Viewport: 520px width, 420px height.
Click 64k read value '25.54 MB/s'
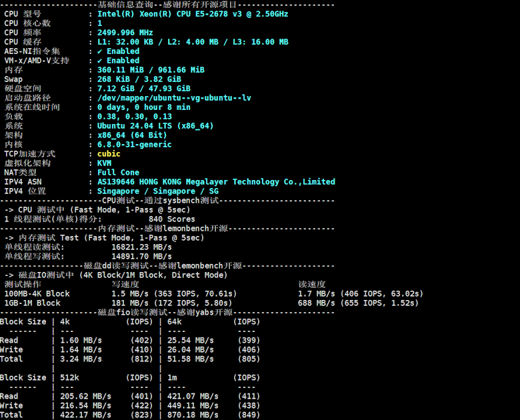191,341
